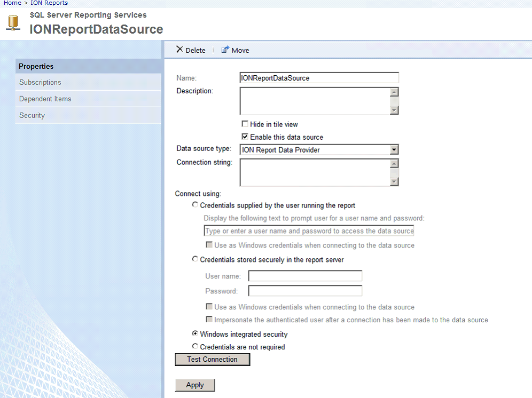Click the data source icon beside the title
This screenshot has height=398, width=532.
point(13,23)
